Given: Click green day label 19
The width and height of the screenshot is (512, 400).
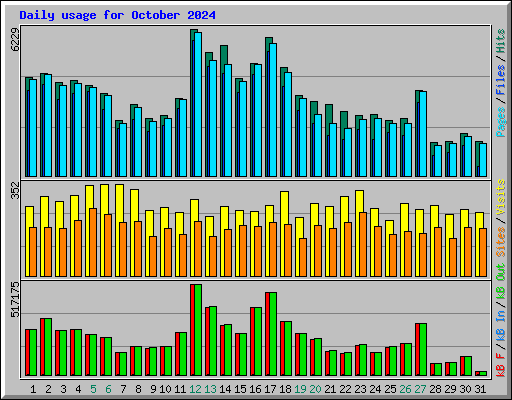Looking at the screenshot, I should click(300, 389).
